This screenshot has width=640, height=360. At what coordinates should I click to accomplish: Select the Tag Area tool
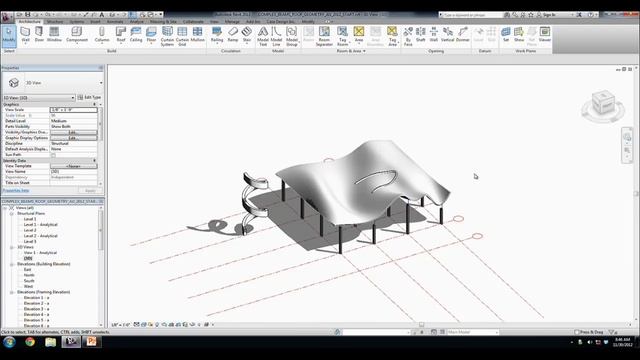[x=392, y=36]
